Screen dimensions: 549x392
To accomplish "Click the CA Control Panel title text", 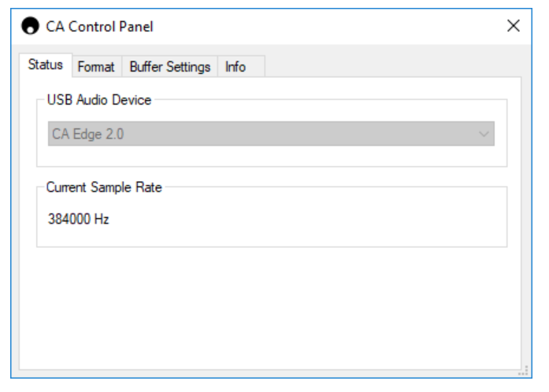I will pyautogui.click(x=99, y=27).
